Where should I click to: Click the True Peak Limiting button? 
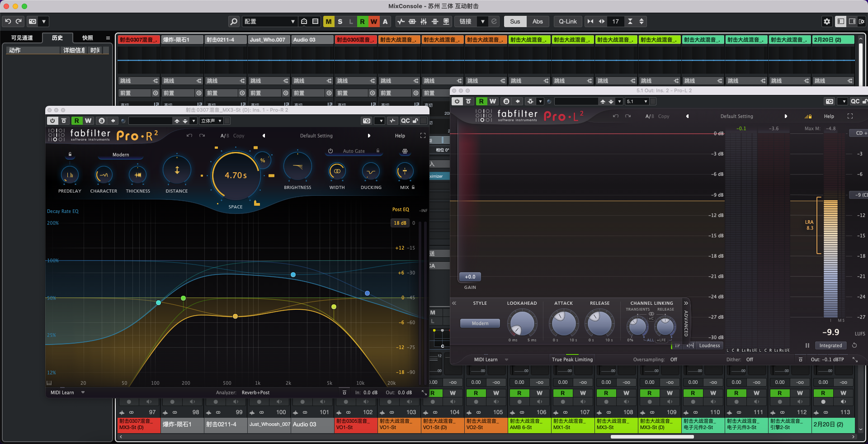coord(572,359)
